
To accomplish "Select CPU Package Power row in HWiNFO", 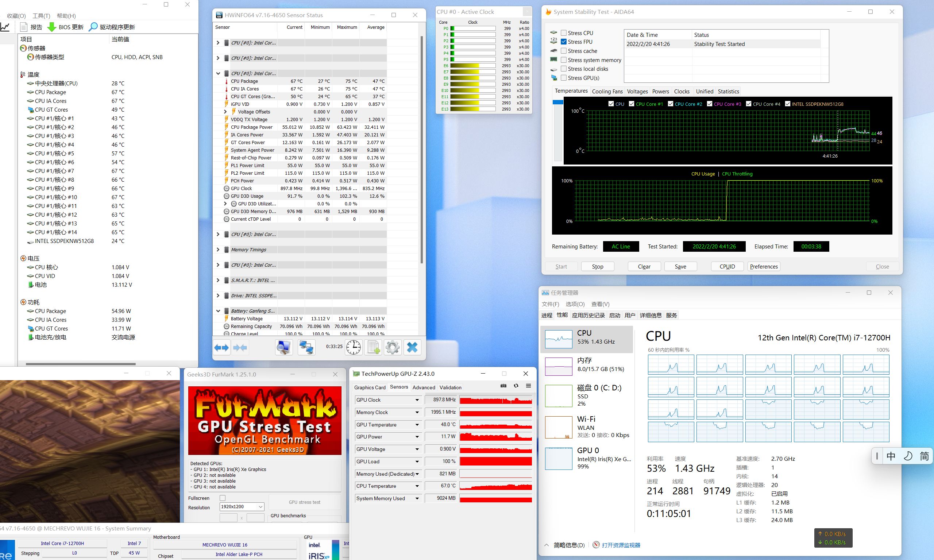I will click(300, 127).
